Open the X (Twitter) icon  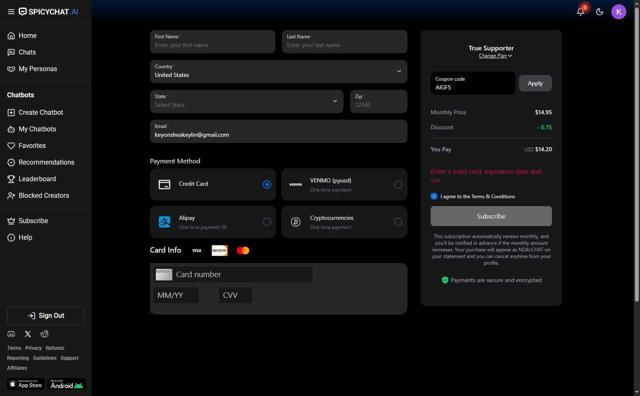point(28,334)
